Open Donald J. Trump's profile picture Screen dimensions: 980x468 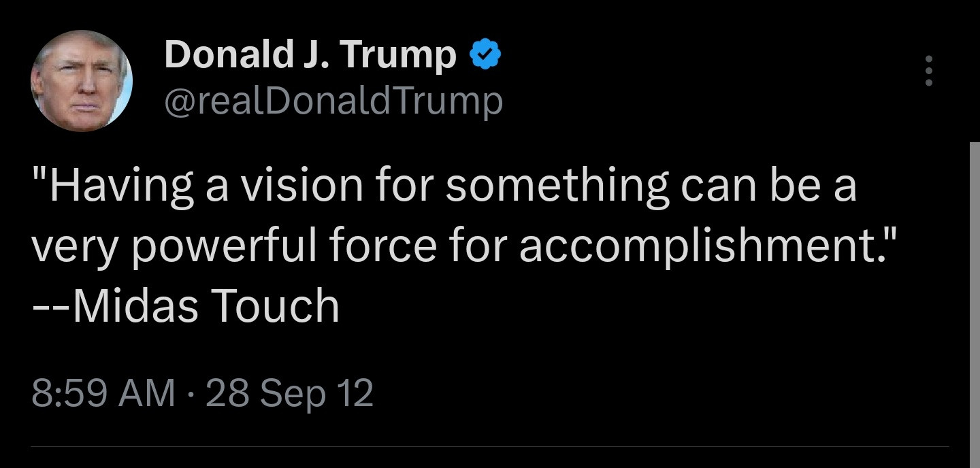82,81
